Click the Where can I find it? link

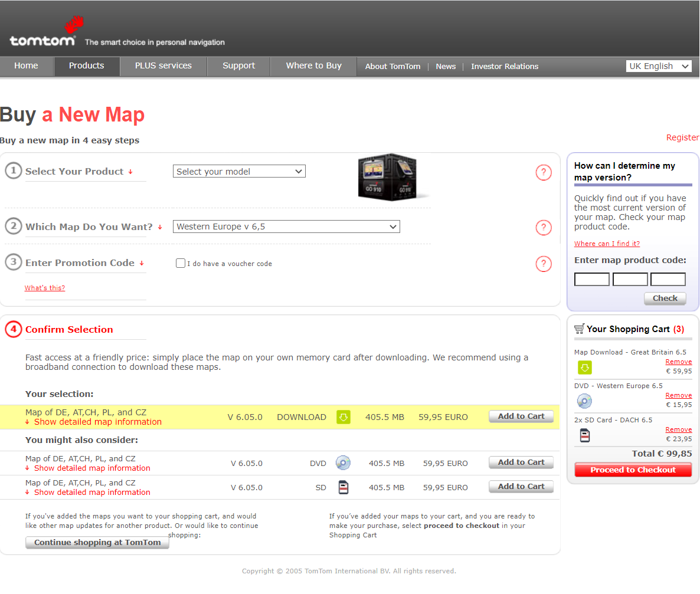pyautogui.click(x=607, y=244)
